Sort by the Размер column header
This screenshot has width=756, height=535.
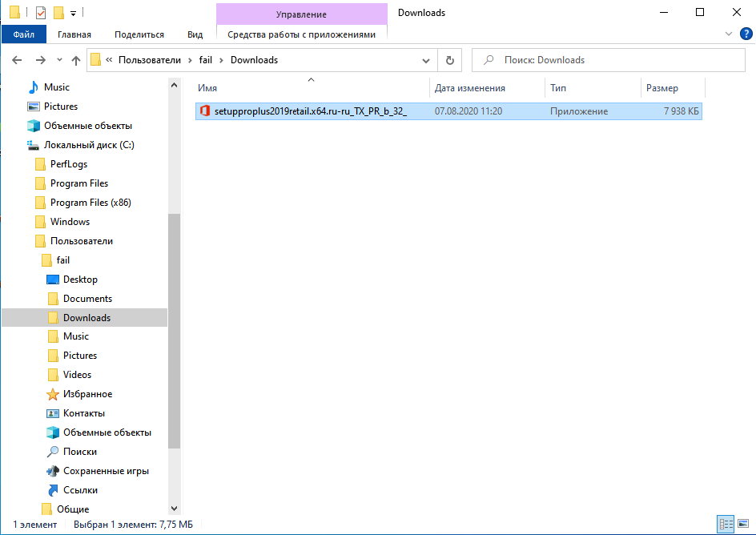tap(673, 88)
